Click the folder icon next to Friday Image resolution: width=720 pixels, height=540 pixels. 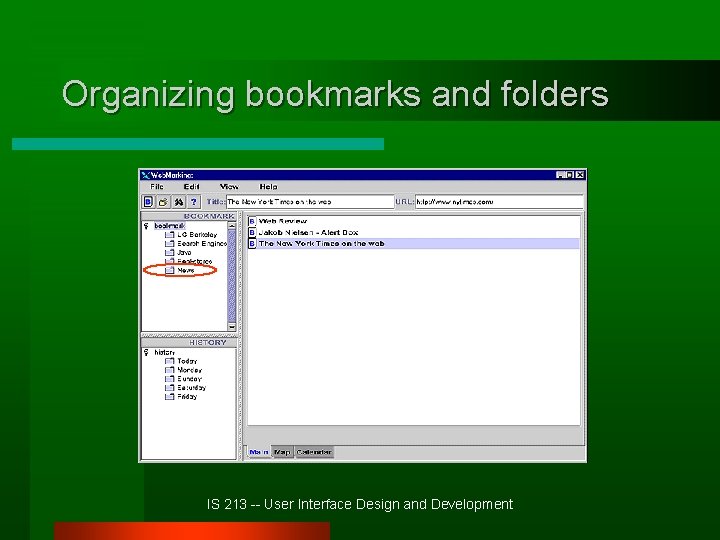(x=169, y=397)
